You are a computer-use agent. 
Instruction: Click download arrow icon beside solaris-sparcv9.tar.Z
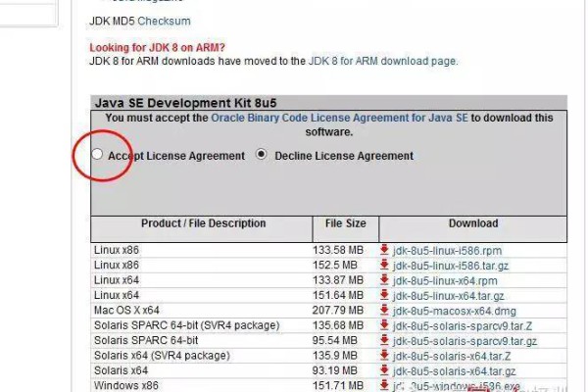click(x=384, y=325)
